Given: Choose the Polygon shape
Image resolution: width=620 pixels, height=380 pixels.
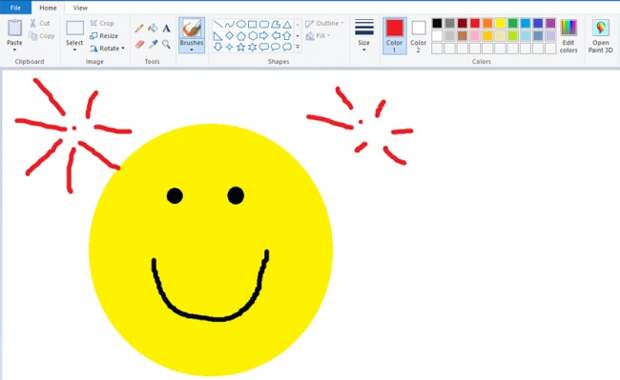Looking at the screenshot, I should pos(276,25).
